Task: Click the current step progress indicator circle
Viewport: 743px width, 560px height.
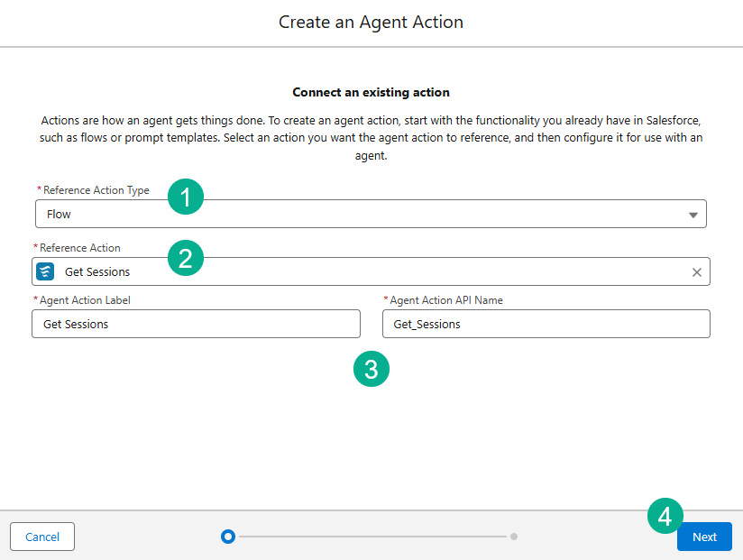Action: tap(228, 537)
